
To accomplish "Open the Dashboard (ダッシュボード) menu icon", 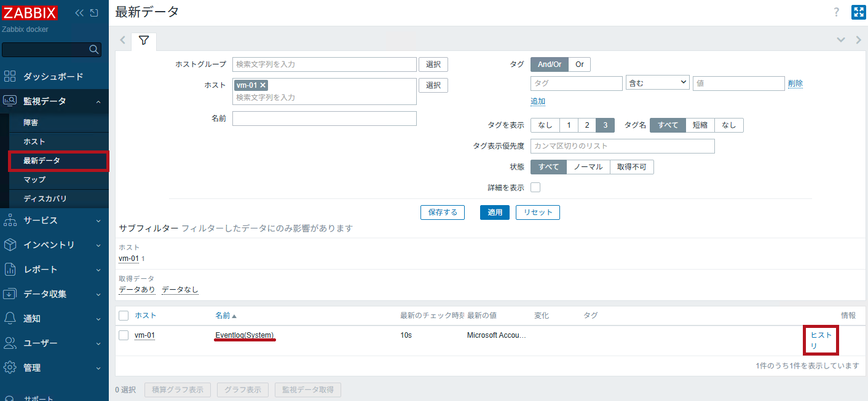I will (x=10, y=77).
